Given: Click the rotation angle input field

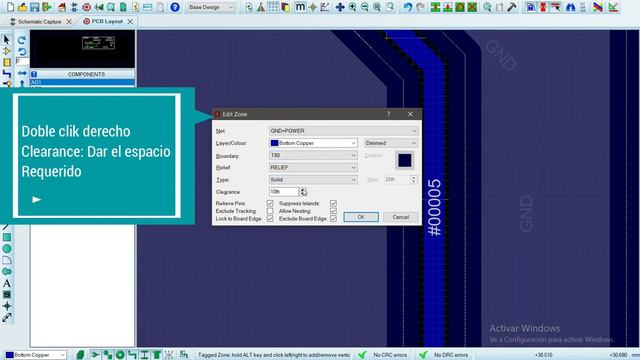Looking at the screenshot, I should 22,61.
